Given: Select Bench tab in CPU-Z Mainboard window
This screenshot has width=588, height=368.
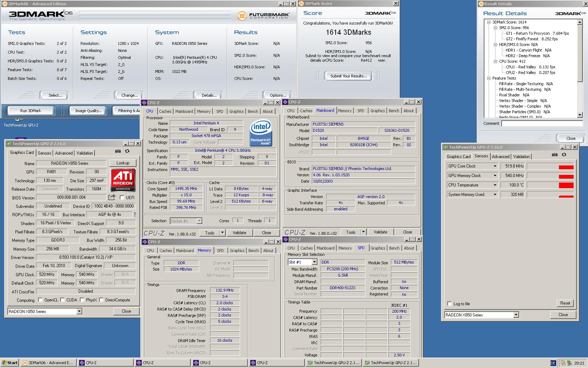Looking at the screenshot, I should 394,111.
